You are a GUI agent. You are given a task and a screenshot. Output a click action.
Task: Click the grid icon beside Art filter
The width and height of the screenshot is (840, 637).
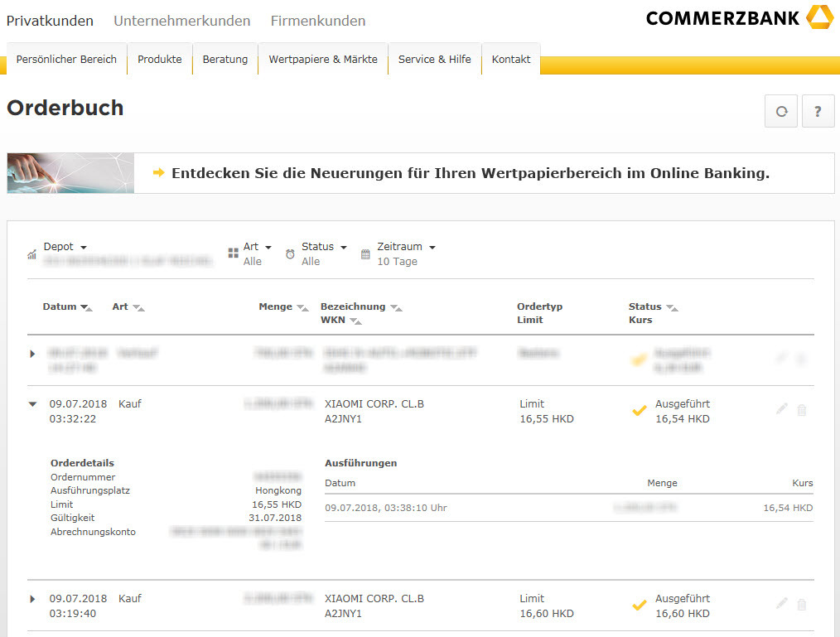coord(233,253)
